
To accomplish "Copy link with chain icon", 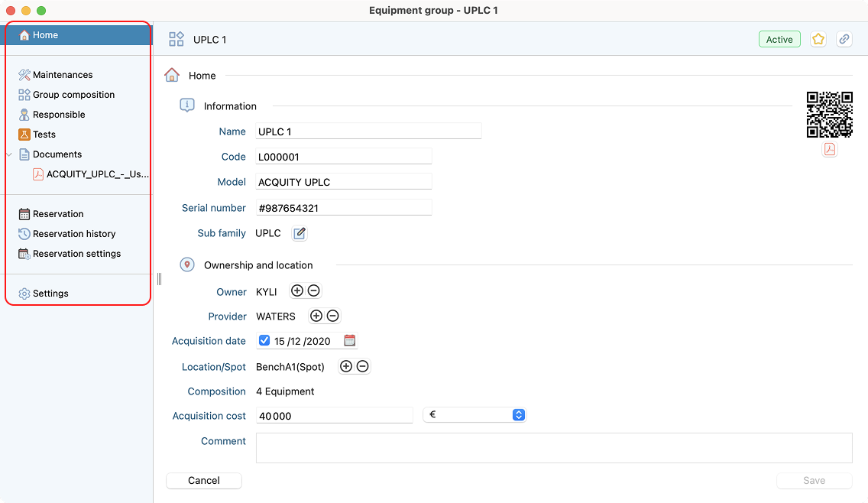I will (844, 39).
